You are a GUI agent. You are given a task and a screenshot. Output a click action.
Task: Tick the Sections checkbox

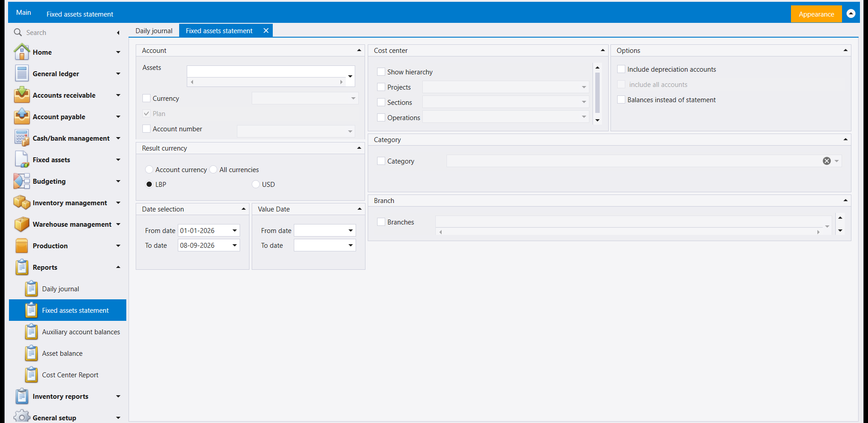[x=381, y=102]
